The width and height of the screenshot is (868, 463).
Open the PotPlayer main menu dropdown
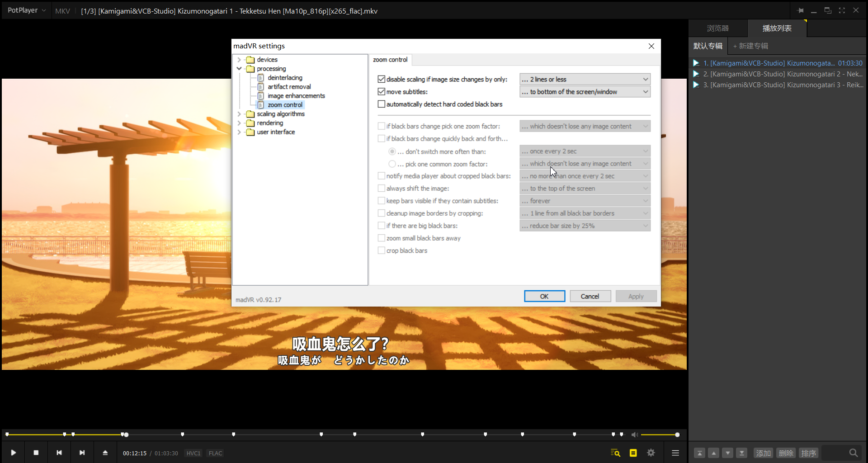[26, 10]
